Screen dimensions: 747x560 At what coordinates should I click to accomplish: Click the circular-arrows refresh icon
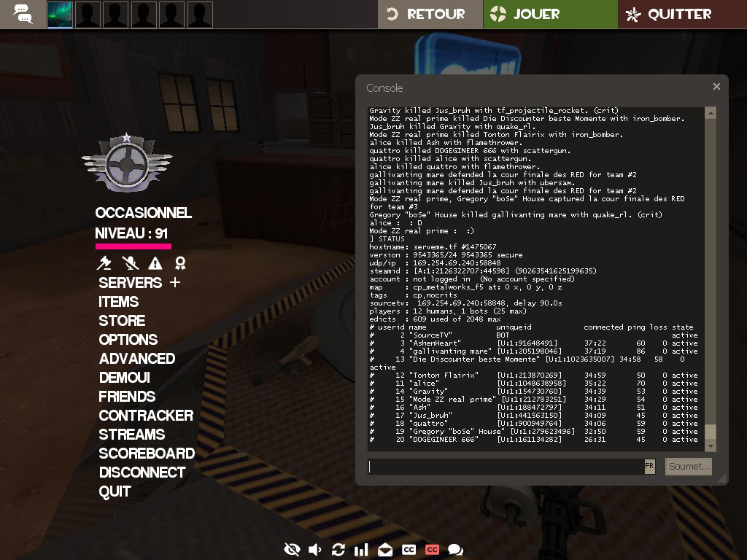(x=338, y=549)
